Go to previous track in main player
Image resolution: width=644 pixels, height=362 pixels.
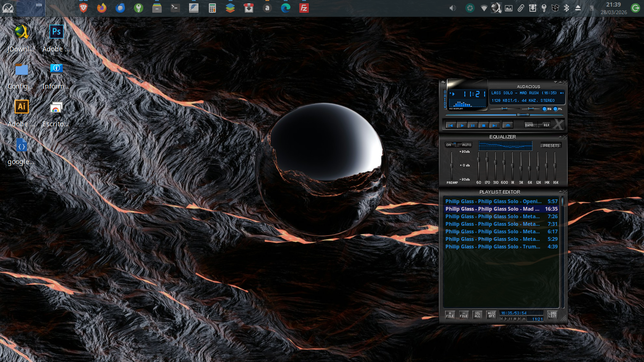450,125
